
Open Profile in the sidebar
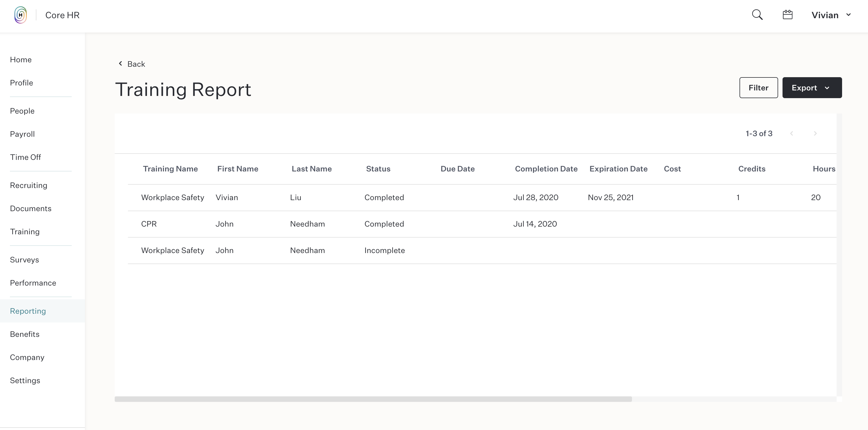(22, 83)
